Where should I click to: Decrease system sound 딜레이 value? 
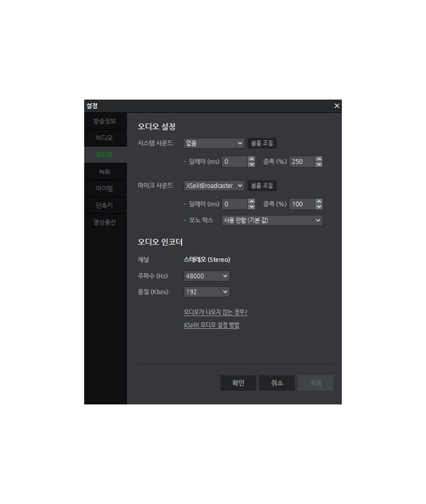pos(252,164)
